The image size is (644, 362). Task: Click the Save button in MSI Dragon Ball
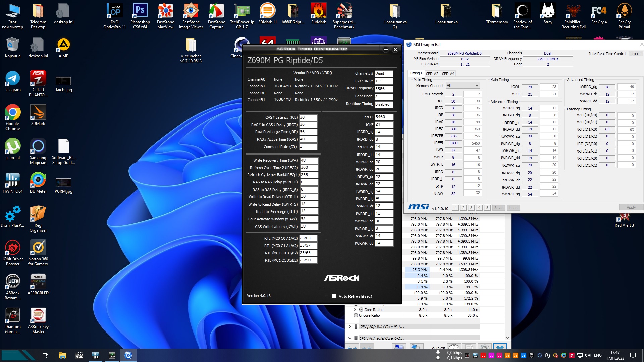(498, 208)
